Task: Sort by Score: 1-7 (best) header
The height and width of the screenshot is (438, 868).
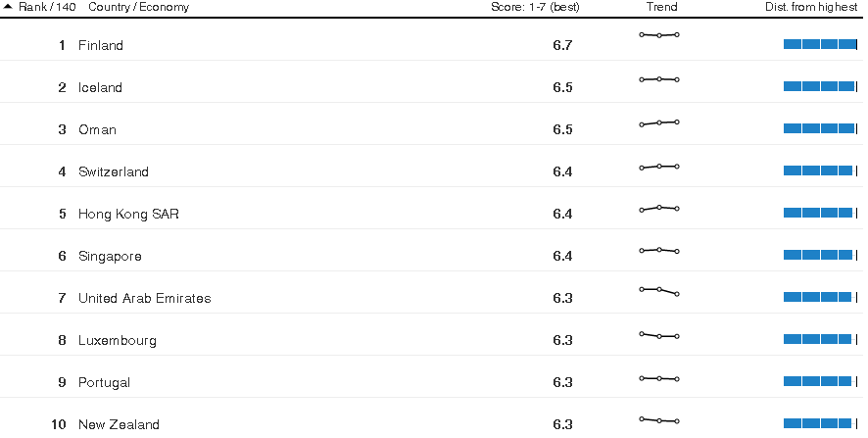Action: [x=535, y=7]
